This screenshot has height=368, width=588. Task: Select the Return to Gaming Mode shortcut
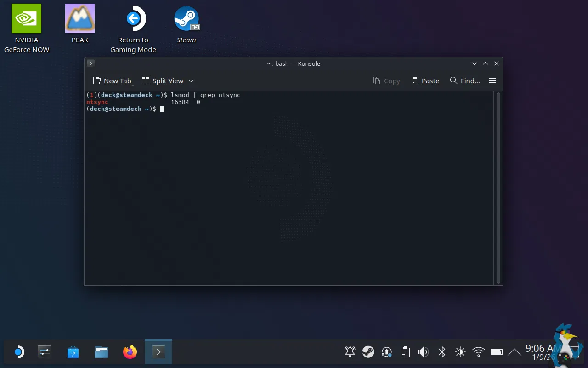coord(133,29)
